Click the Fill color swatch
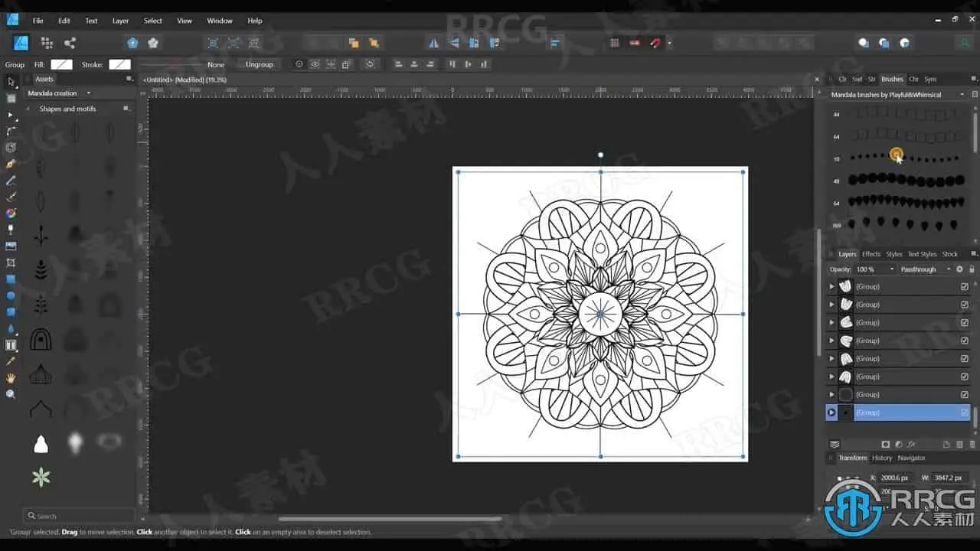Screen dimensions: 980x551 pyautogui.click(x=61, y=64)
